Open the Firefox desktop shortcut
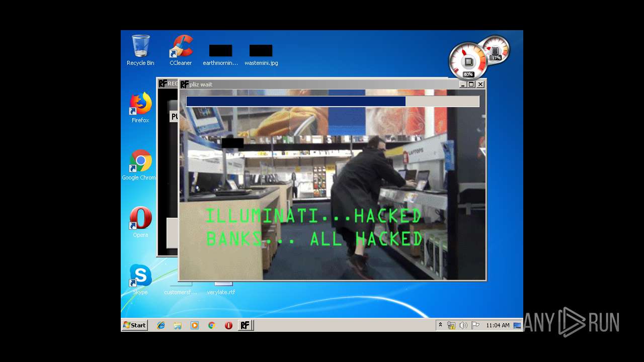 140,108
